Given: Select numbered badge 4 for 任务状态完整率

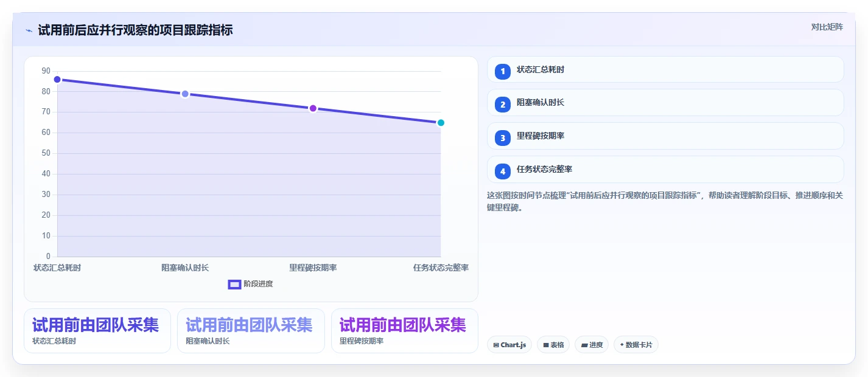Looking at the screenshot, I should pos(503,171).
